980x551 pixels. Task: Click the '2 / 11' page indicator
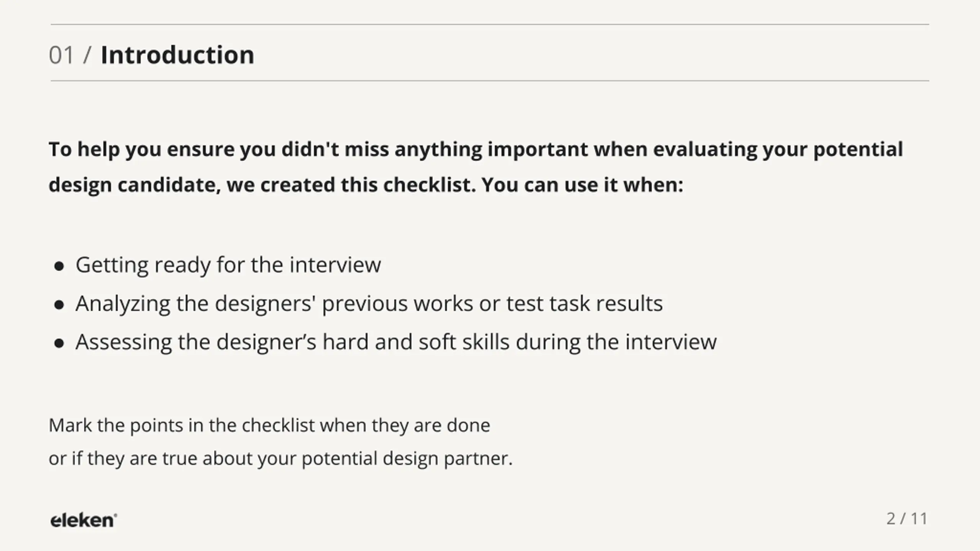pyautogui.click(x=907, y=519)
